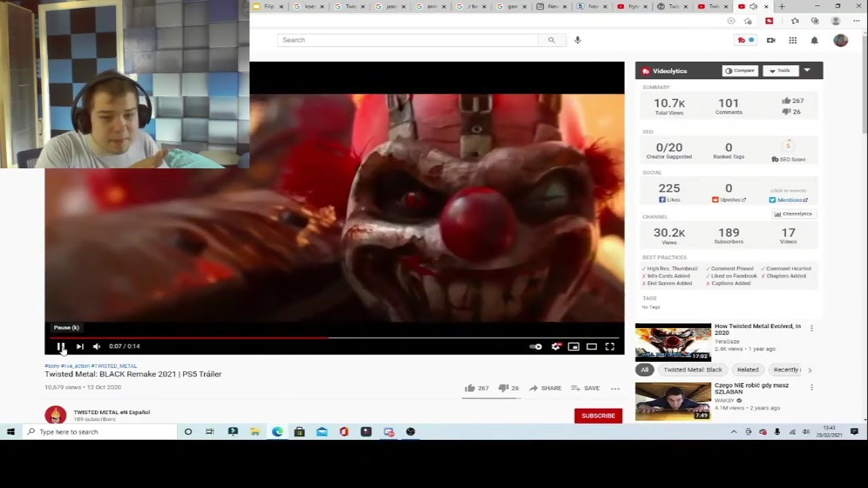
Task: Open Channelytics from the Videolytics panel
Action: pos(794,213)
